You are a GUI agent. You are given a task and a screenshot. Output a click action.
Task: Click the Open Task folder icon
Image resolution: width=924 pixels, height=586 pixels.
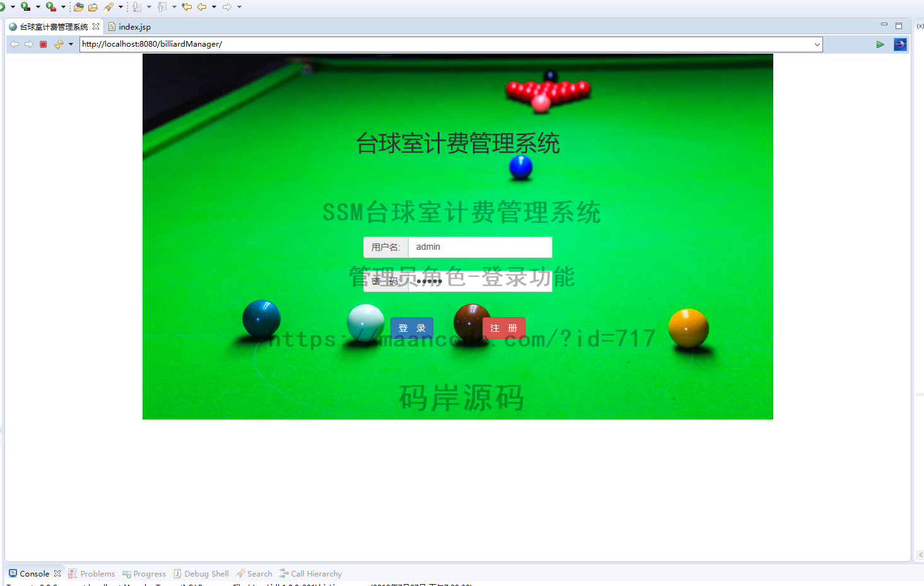pos(93,7)
